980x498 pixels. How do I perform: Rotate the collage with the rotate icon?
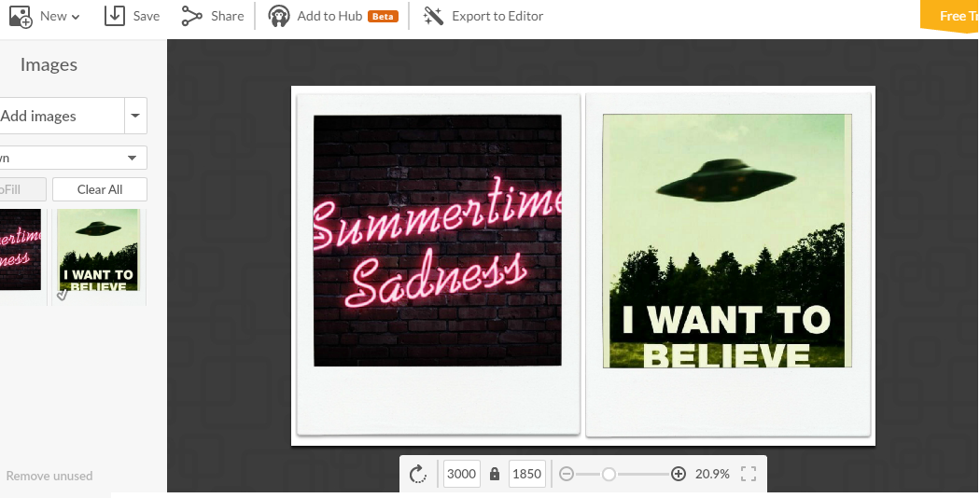pos(417,475)
